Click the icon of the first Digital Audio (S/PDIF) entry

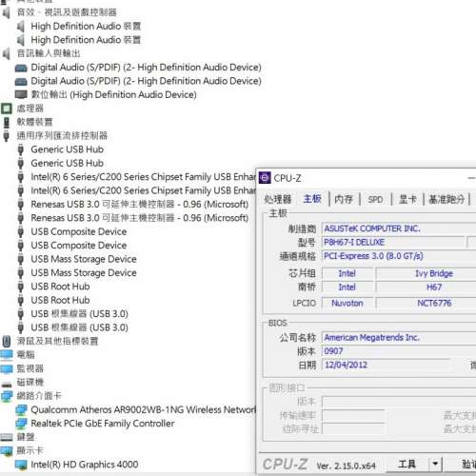[x=21, y=68]
